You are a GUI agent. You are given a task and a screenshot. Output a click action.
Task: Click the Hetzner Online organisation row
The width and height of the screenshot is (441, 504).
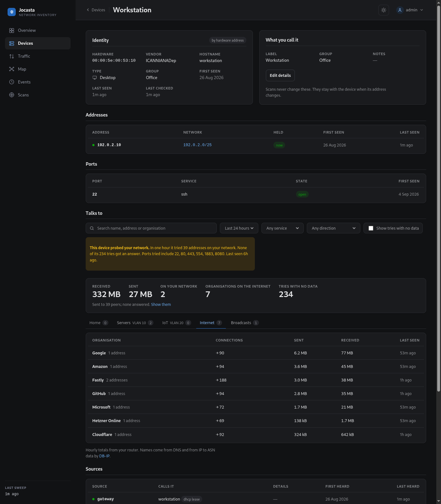pos(256,421)
